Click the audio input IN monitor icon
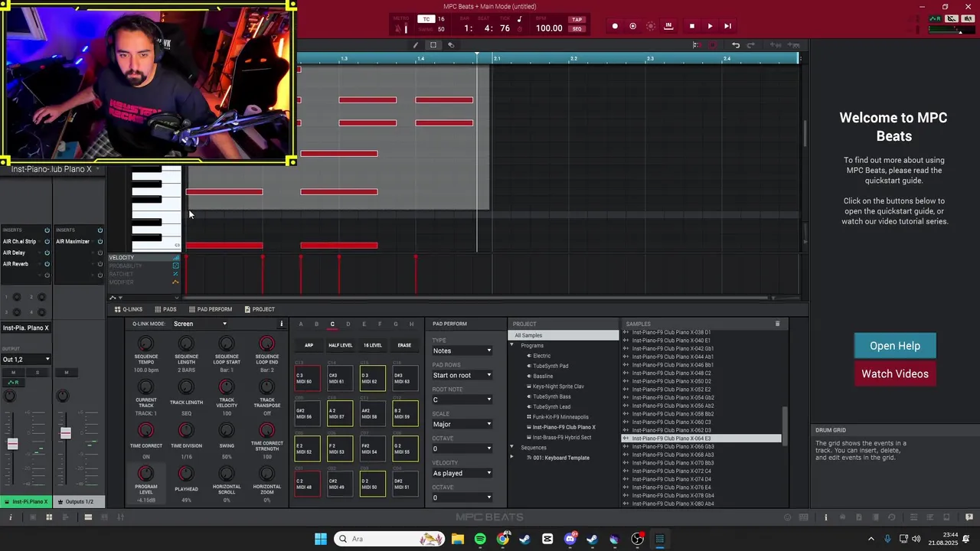Screen dimensions: 980x551 (x=668, y=26)
